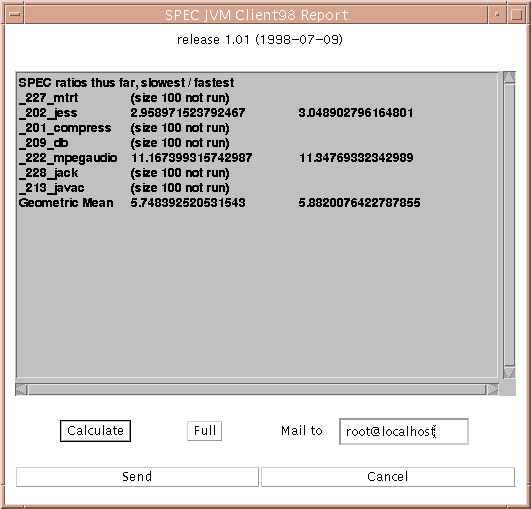Viewport: 531px width, 509px height.
Task: Select the _222_mpegaudio result row
Action: [x=216, y=158]
